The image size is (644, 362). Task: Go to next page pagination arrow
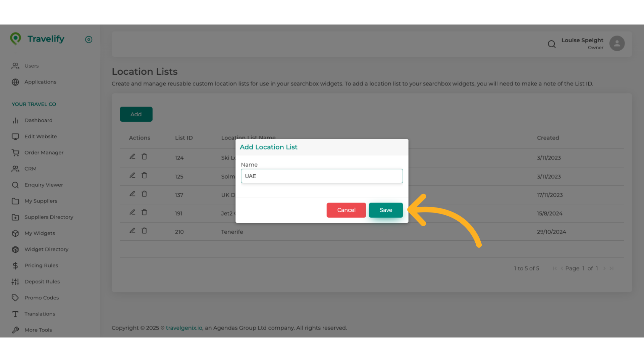click(604, 268)
